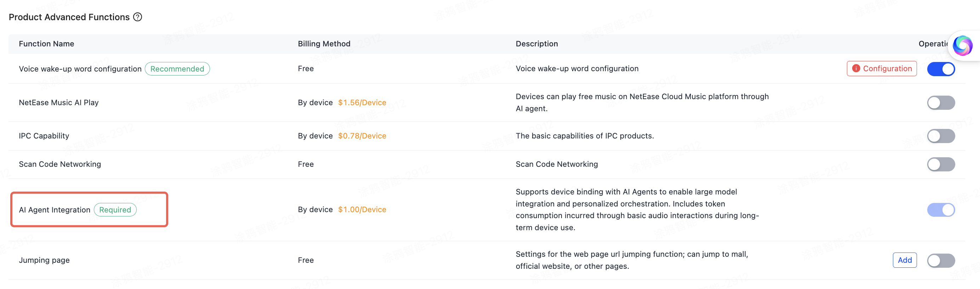Click Add button for Jumping page

(x=905, y=260)
